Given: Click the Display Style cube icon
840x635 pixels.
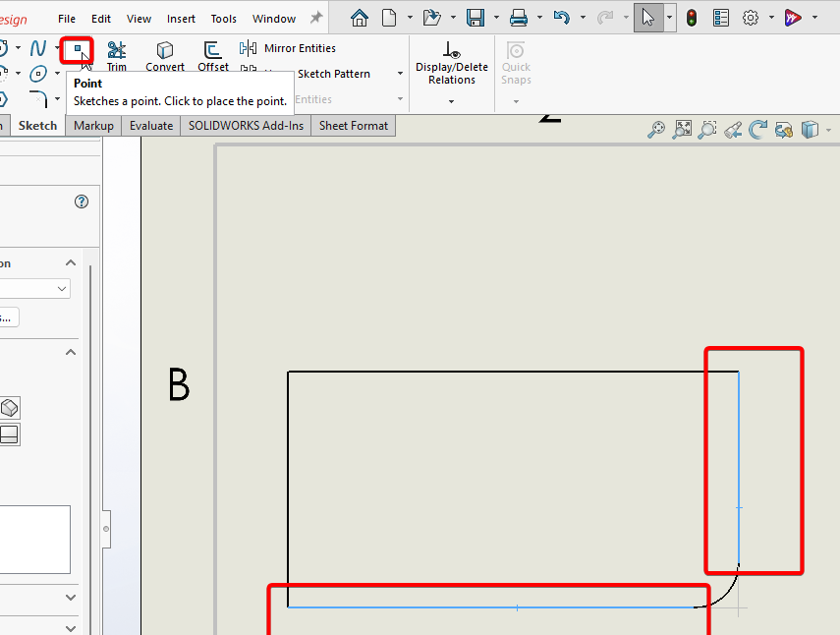Looking at the screenshot, I should [810, 130].
